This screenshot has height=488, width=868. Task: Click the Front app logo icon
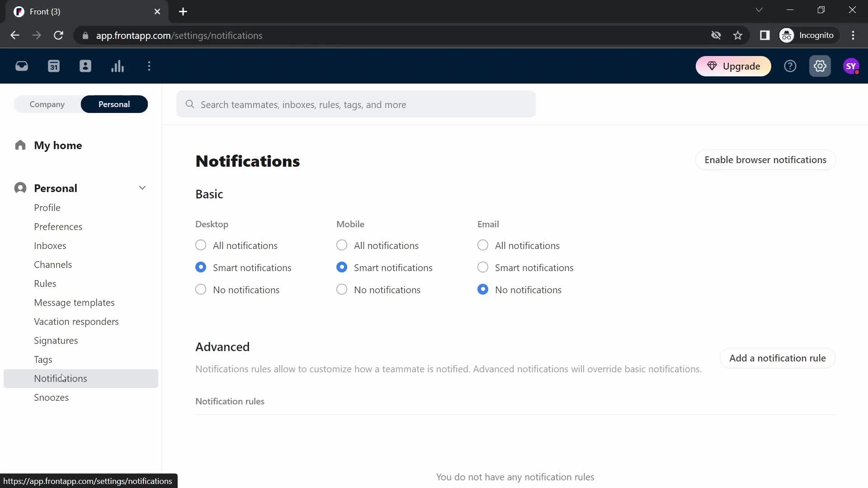pyautogui.click(x=19, y=11)
